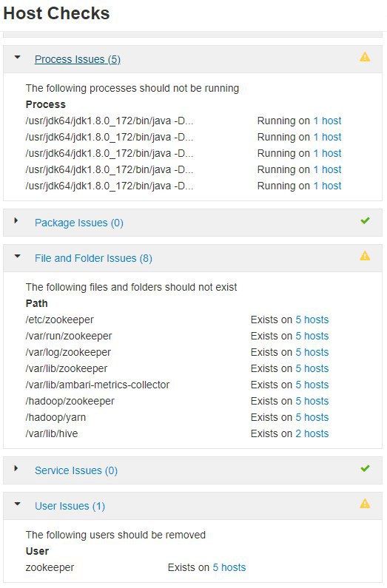
Task: Click warning icon on Process Issues header
Action: (365, 57)
